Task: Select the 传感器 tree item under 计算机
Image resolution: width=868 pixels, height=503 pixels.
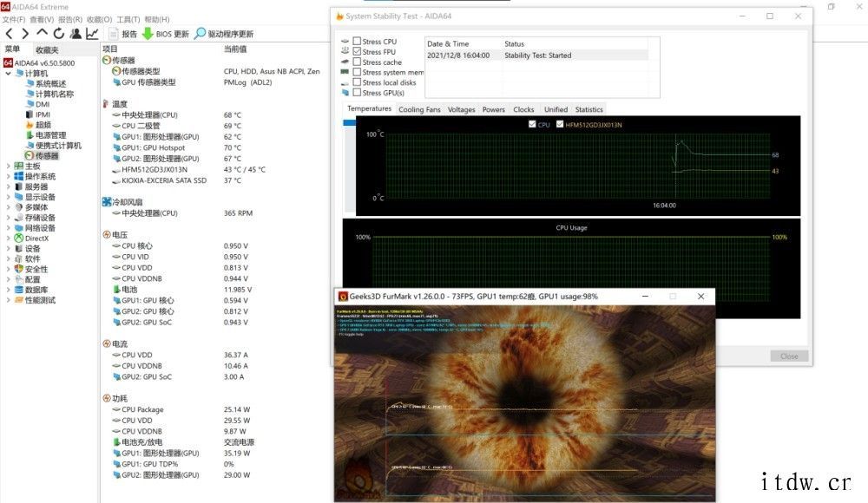Action: 47,156
